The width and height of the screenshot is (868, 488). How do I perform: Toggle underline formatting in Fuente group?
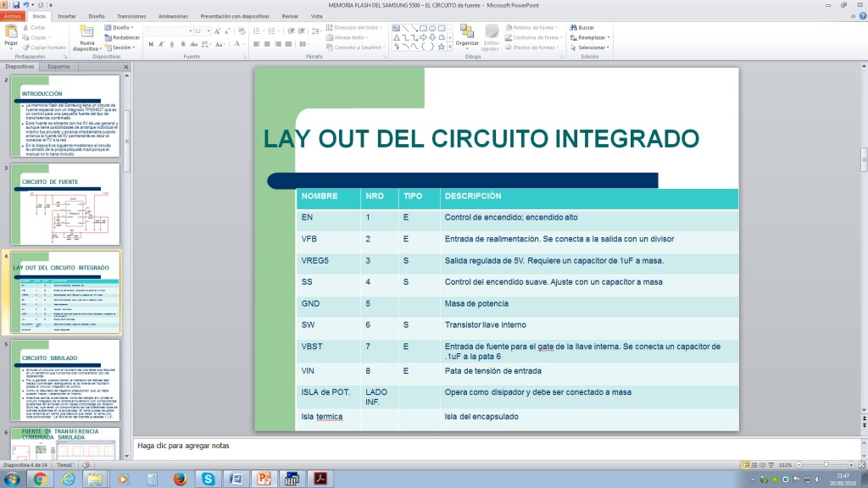(170, 44)
